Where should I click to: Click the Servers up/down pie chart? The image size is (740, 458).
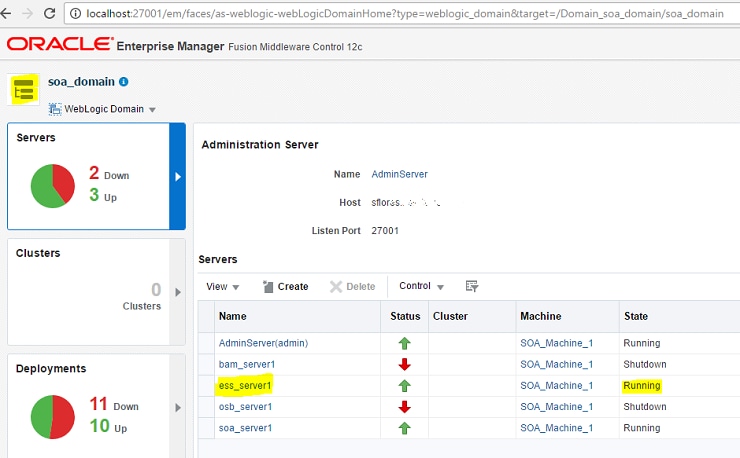(x=52, y=186)
